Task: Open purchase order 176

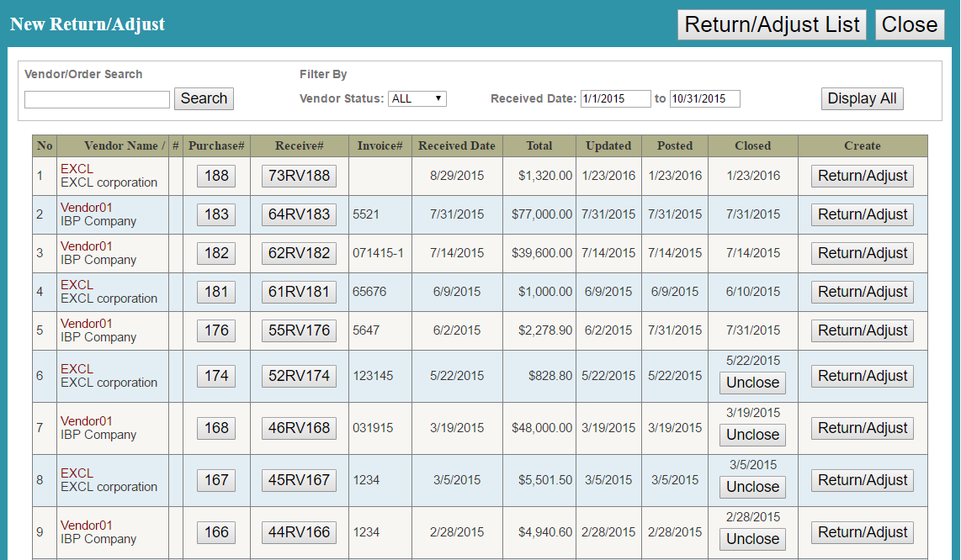Action: [x=216, y=330]
